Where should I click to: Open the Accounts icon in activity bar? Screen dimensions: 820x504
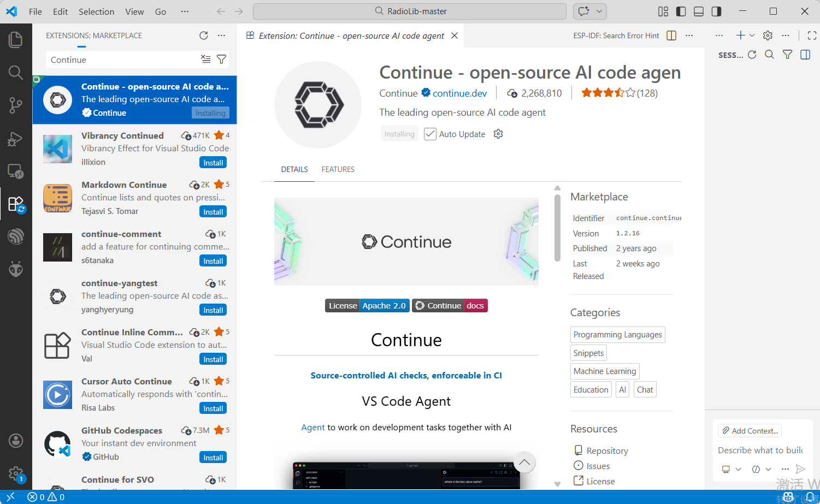click(x=16, y=441)
